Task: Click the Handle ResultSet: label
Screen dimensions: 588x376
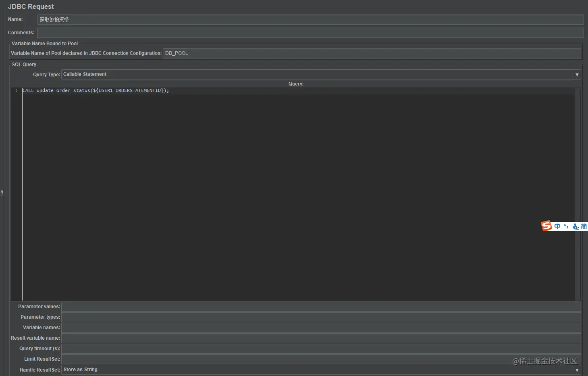Action: point(40,370)
